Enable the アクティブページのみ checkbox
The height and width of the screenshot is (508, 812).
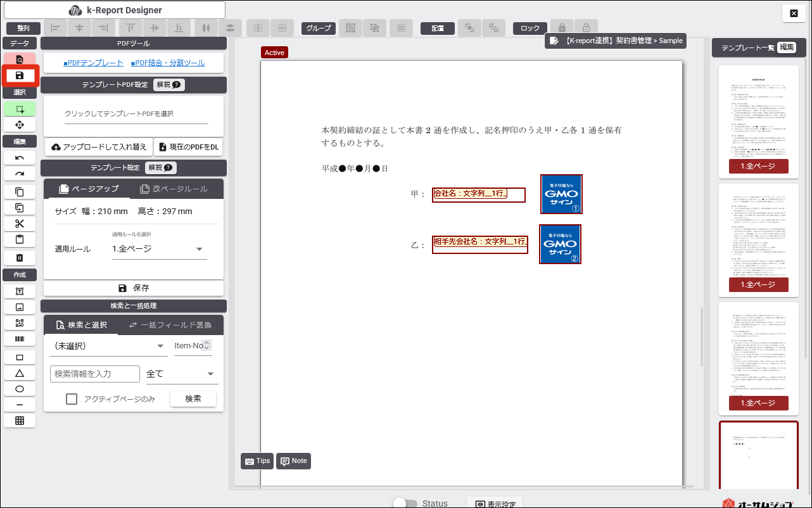[72, 399]
